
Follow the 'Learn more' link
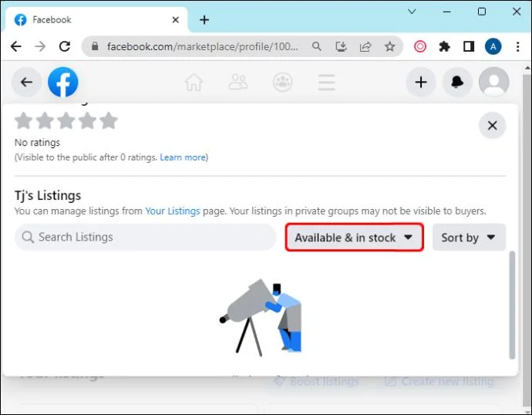(183, 157)
